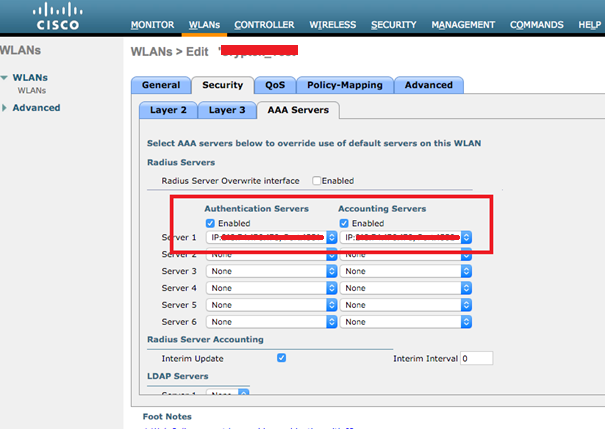605x429 pixels.
Task: Click the Interim Interval input field
Action: click(477, 357)
